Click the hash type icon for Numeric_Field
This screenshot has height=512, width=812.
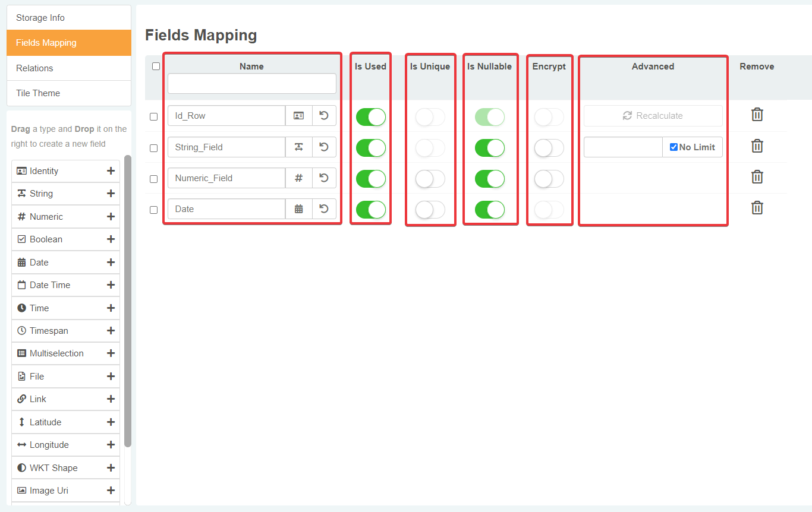299,178
